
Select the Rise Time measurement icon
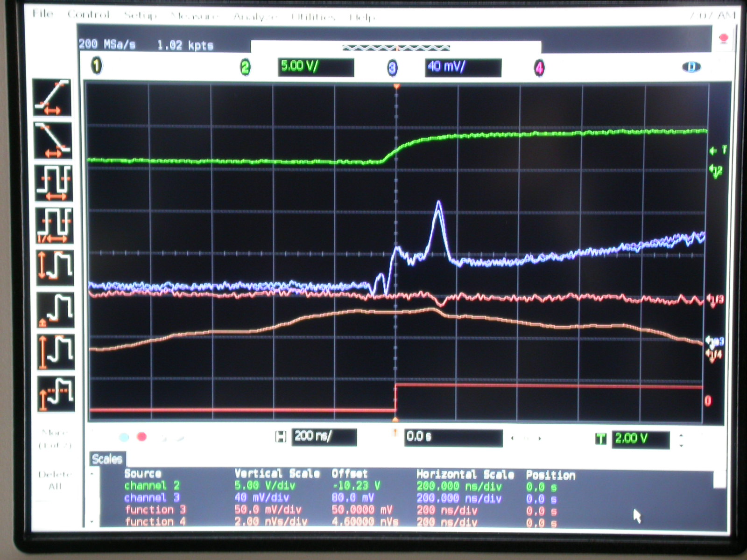coord(52,98)
